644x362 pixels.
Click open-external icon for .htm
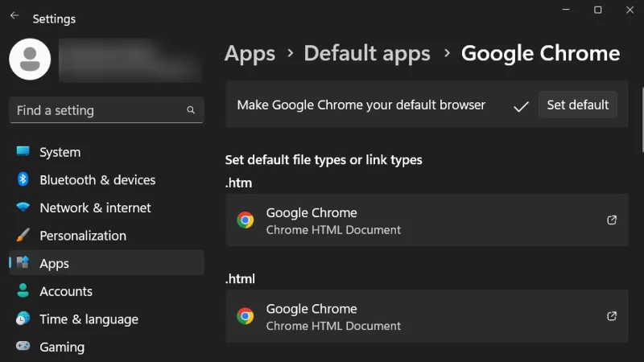pyautogui.click(x=612, y=220)
